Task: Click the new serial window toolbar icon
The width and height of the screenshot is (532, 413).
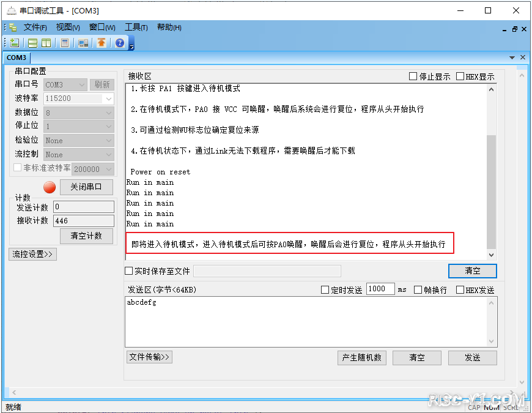Action: pos(14,43)
